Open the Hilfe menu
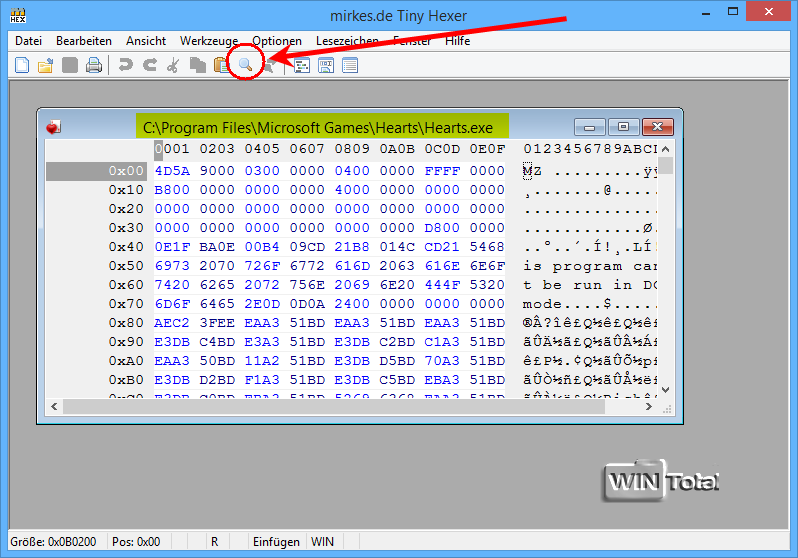 click(458, 41)
